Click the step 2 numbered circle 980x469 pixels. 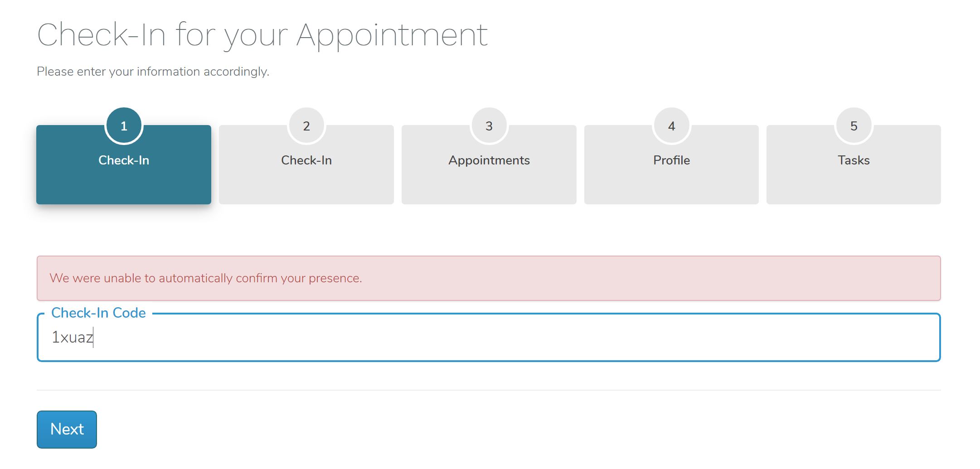pos(306,126)
